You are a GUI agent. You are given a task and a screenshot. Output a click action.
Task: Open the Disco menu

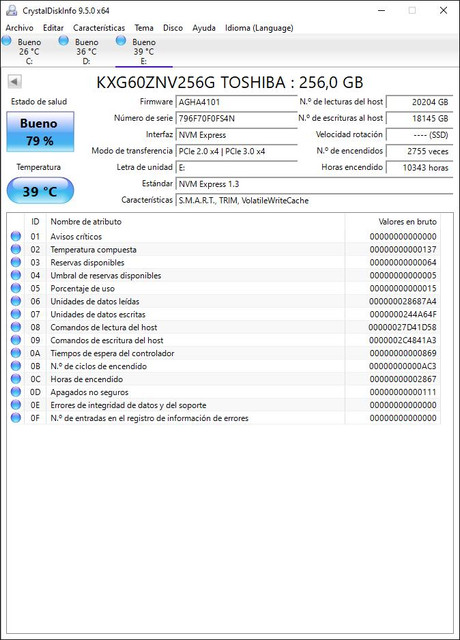coord(173,28)
